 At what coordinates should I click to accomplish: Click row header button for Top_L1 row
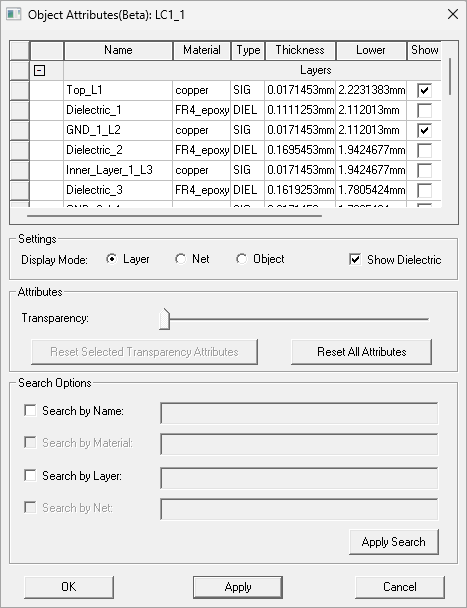tap(19, 90)
